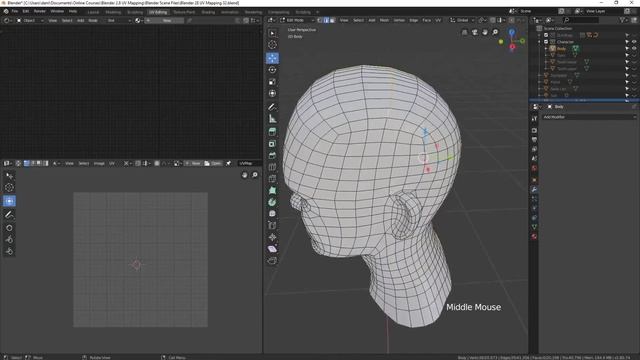Open the Modifiers wrench properties tab
Image resolution: width=640 pixels, height=360 pixels.
pos(534,189)
